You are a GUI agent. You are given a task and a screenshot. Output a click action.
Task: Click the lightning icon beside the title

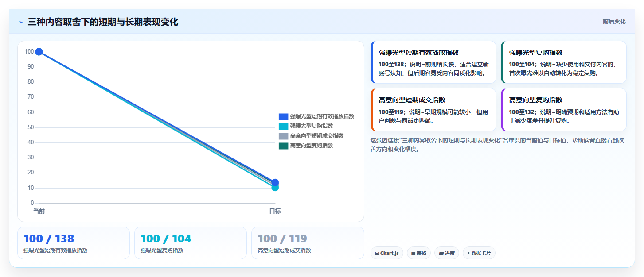[21, 22]
